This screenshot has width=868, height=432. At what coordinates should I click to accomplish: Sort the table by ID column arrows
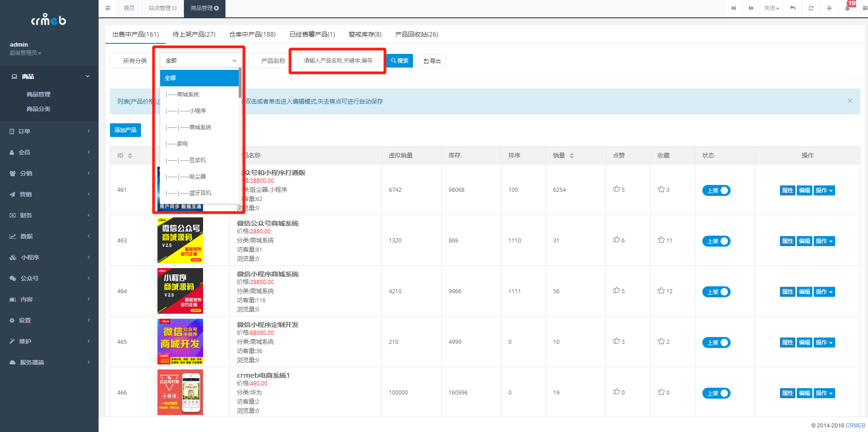[130, 156]
